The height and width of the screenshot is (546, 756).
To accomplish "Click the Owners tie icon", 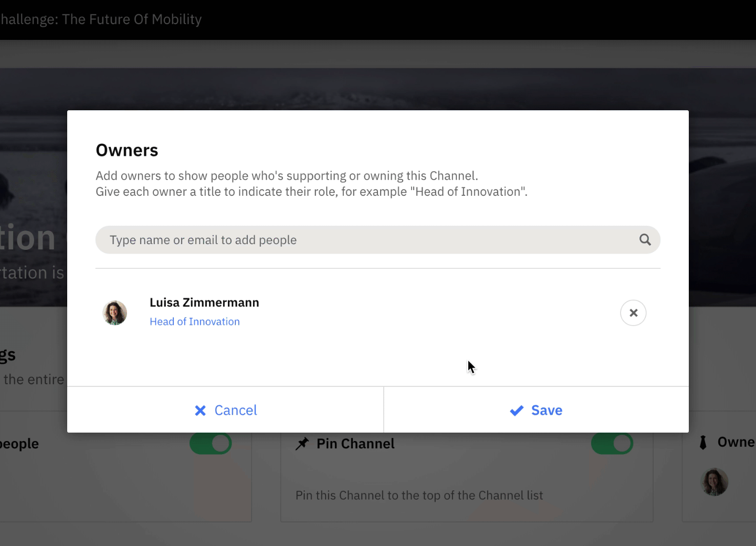I will coord(703,443).
